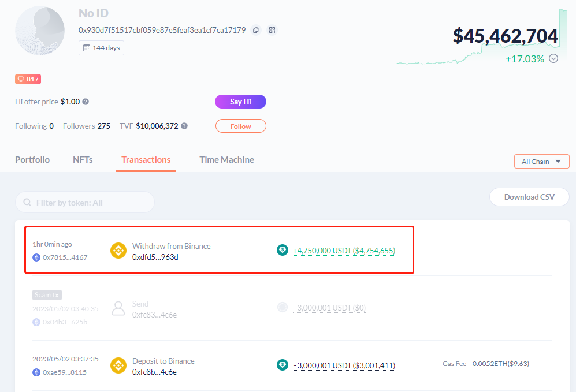
Task: Click USDT icon on Deposit to Binance row
Action: click(282, 364)
